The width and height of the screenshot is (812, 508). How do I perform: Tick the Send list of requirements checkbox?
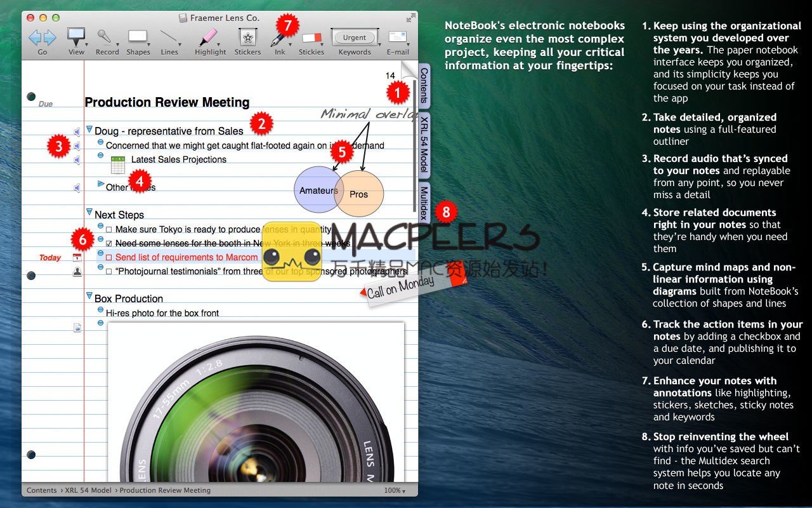click(109, 257)
